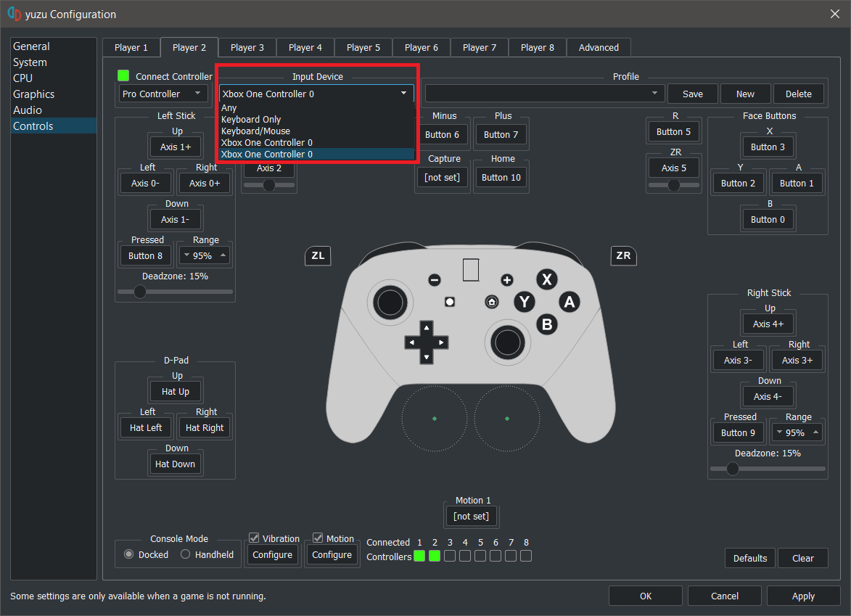This screenshot has width=851, height=616.
Task: Cancel the configuration dialog
Action: point(725,596)
